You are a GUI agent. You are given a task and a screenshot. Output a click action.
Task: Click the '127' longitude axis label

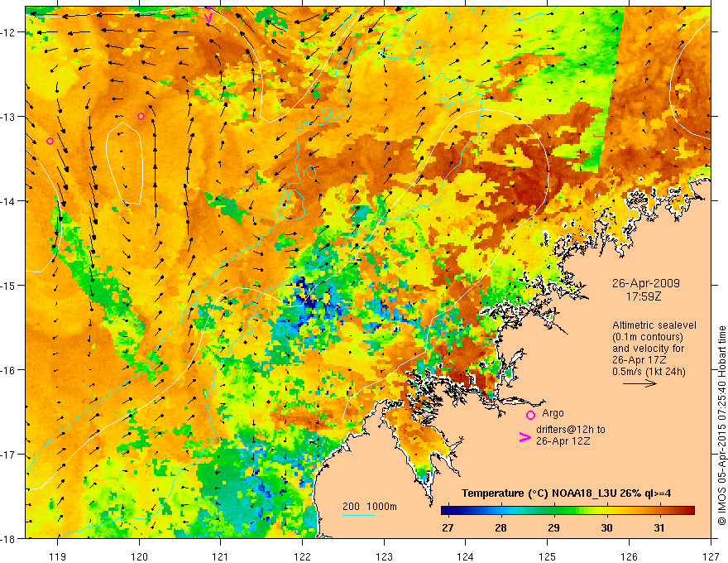[x=711, y=556]
